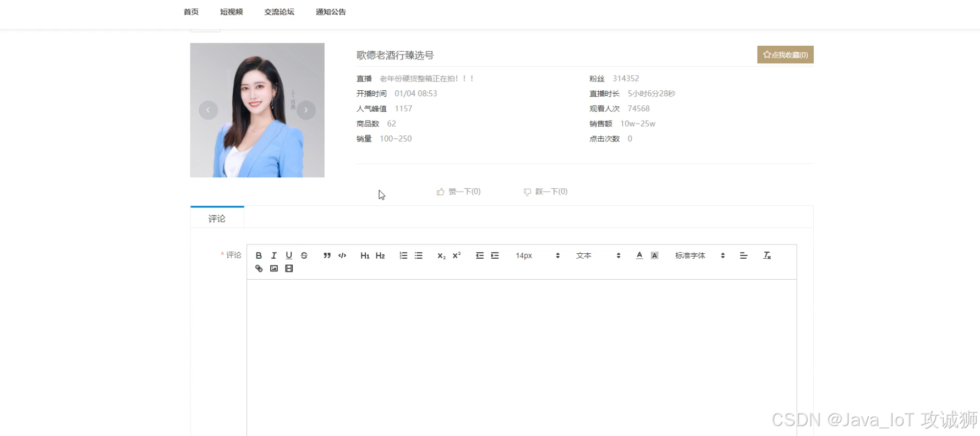The image size is (980, 436).
Task: Click the sales revenue 10w~25w
Action: 638,124
